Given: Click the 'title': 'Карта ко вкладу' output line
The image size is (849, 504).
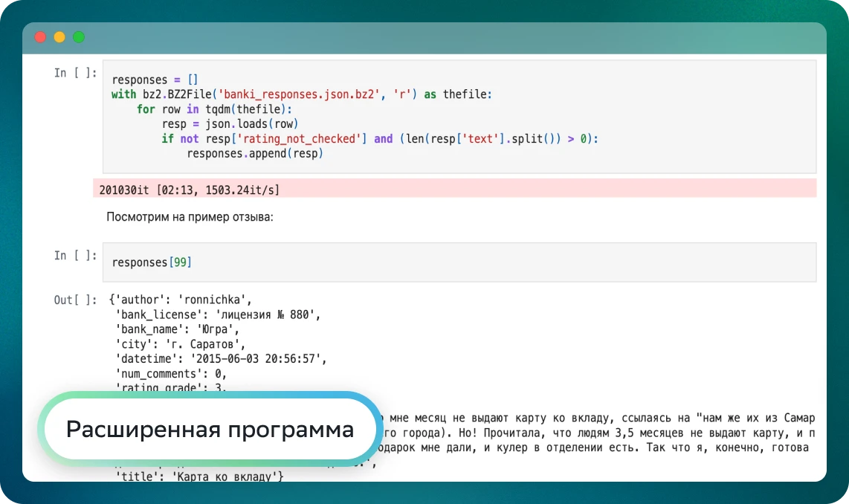Looking at the screenshot, I should (198, 476).
